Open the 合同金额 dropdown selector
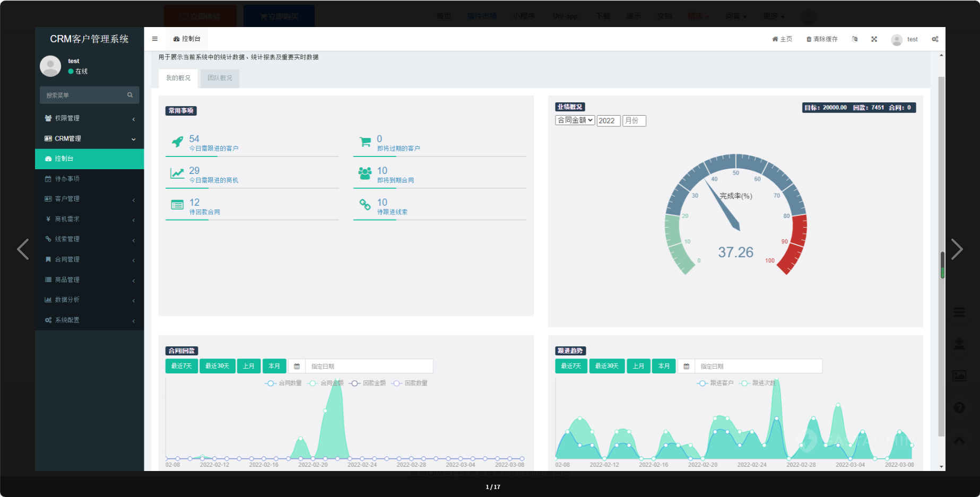This screenshot has width=980, height=497. point(575,120)
